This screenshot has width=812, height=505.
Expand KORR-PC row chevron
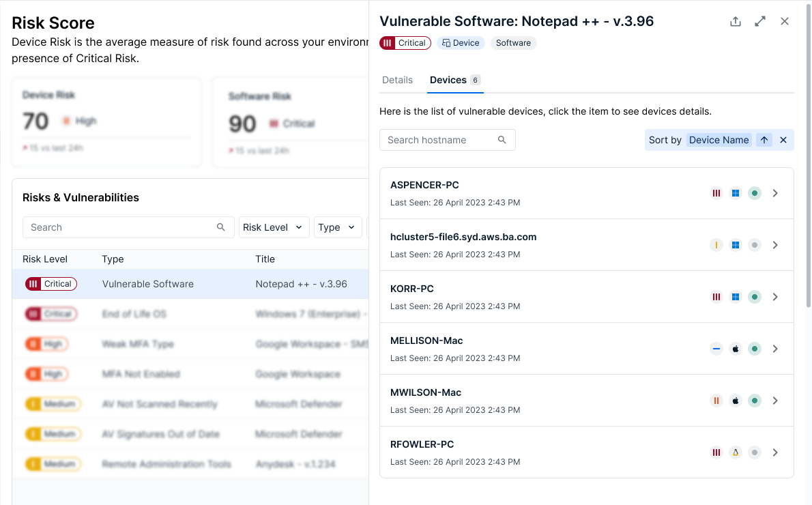click(775, 297)
